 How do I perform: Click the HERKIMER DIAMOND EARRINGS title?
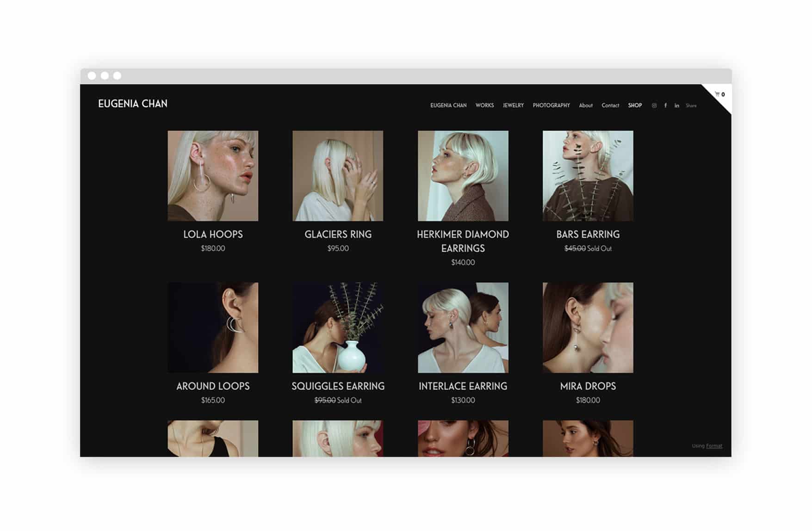[x=463, y=241]
